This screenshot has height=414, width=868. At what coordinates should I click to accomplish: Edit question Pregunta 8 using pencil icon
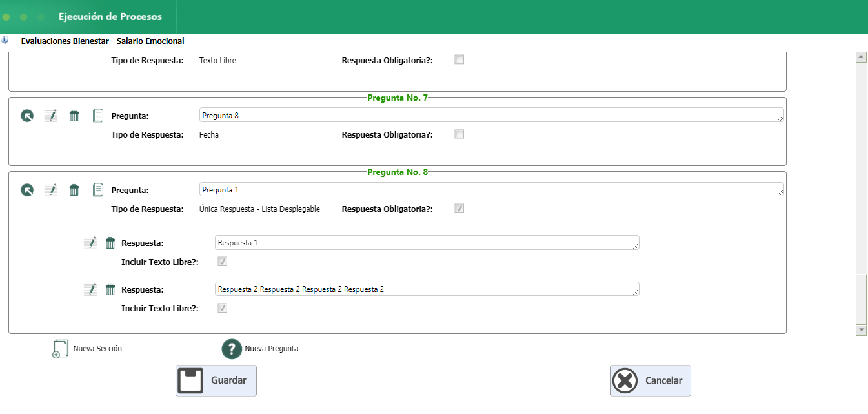pos(51,116)
